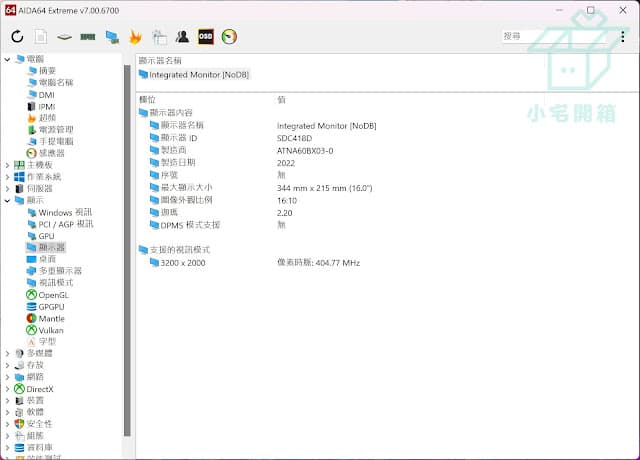
Task: Expand the DirectX tree node
Action: 7,389
